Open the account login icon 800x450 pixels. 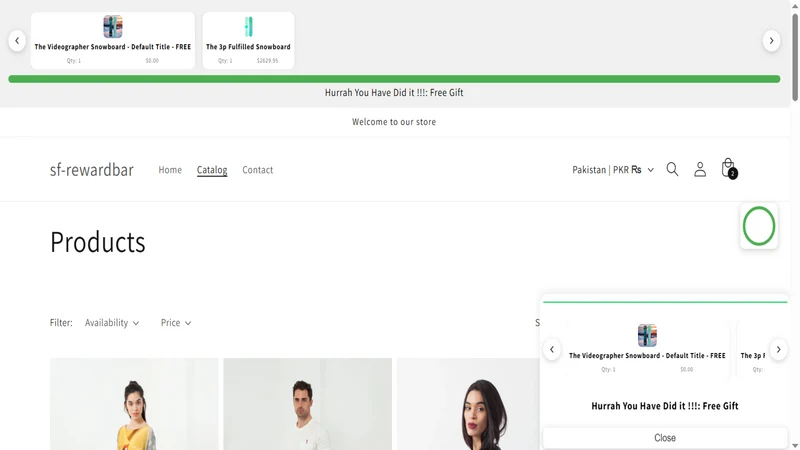tap(700, 169)
